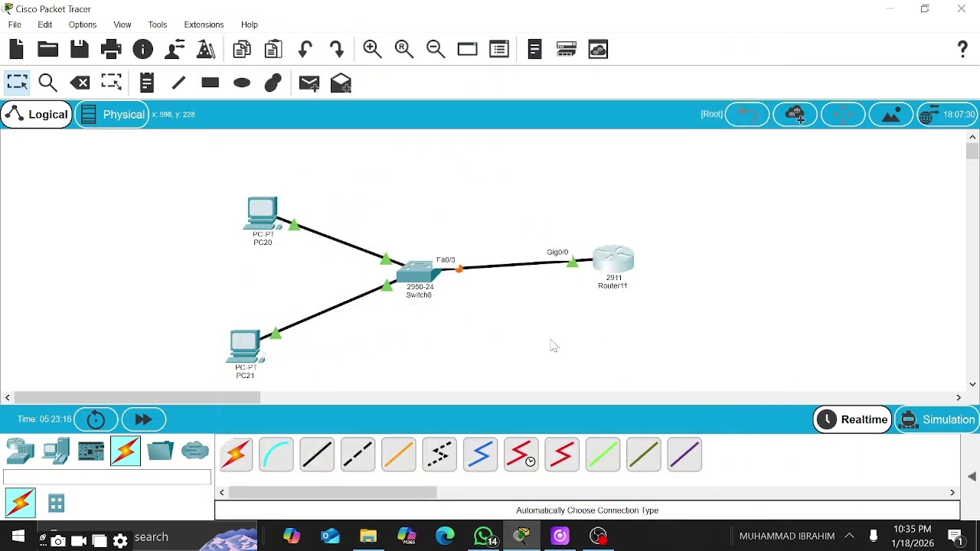Switch to Simulation mode
Screen dimensions: 980x551
tap(937, 419)
